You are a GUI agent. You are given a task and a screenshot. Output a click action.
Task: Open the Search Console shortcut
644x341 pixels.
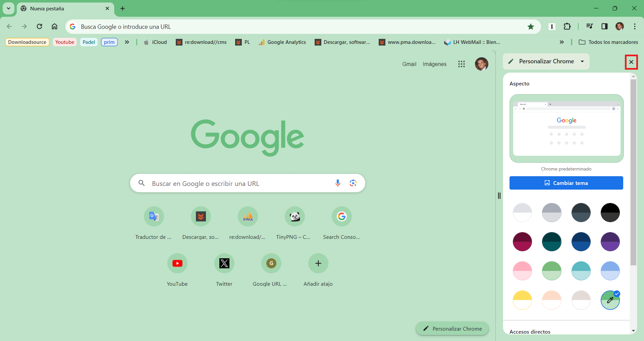(x=341, y=223)
